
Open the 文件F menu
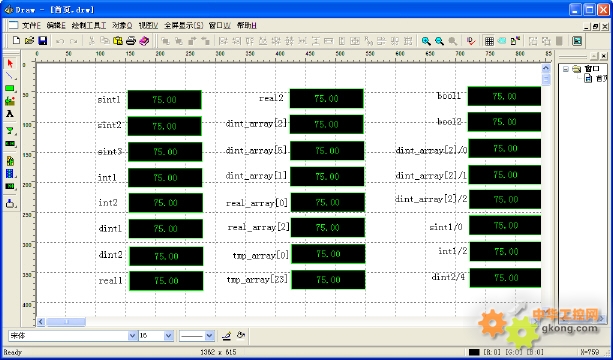[x=31, y=26]
